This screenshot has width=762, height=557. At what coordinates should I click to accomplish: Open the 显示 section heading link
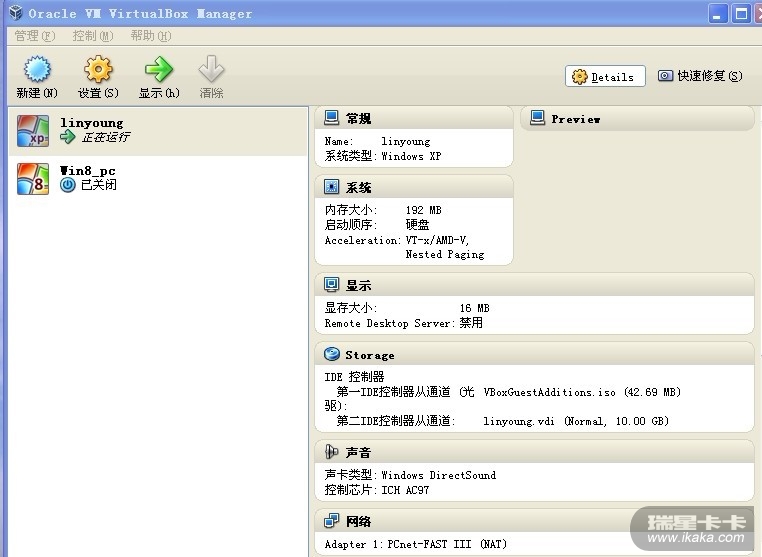pos(359,286)
